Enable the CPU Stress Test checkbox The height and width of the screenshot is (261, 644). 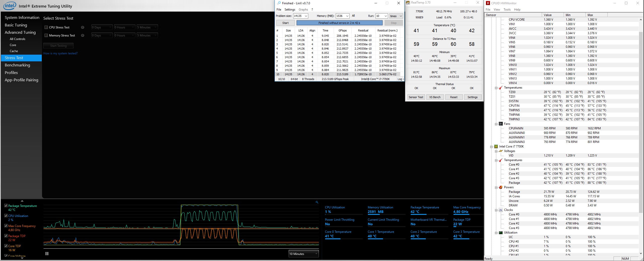click(46, 27)
